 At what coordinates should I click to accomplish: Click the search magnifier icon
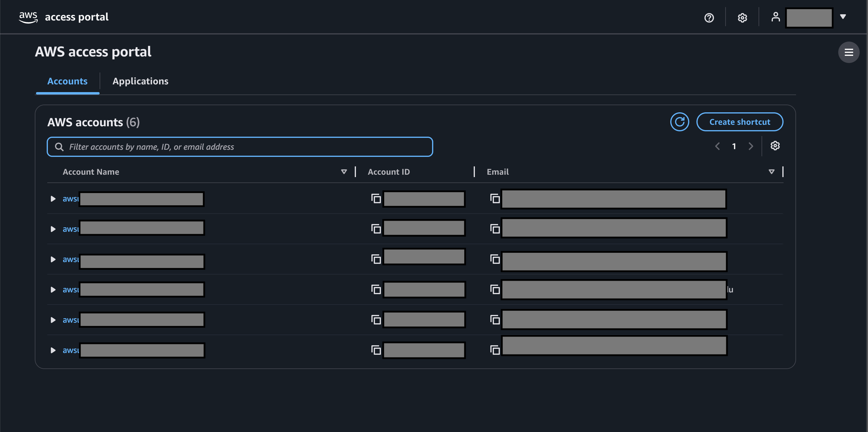click(59, 147)
